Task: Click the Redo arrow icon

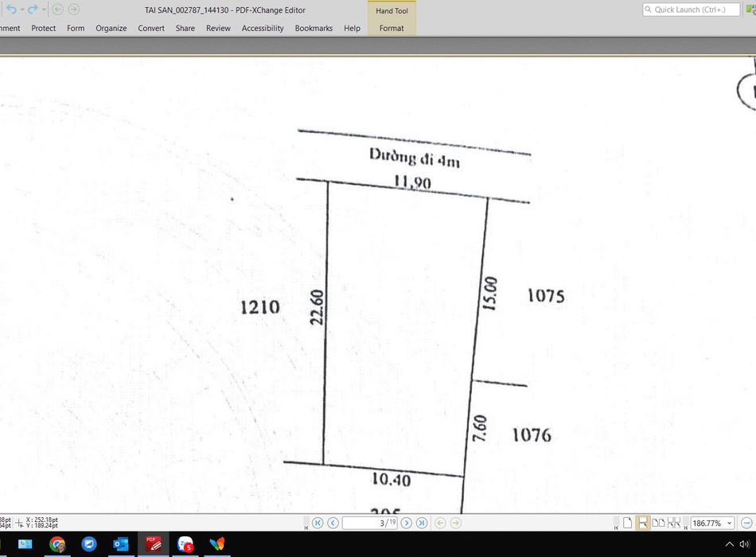Action: pos(33,10)
